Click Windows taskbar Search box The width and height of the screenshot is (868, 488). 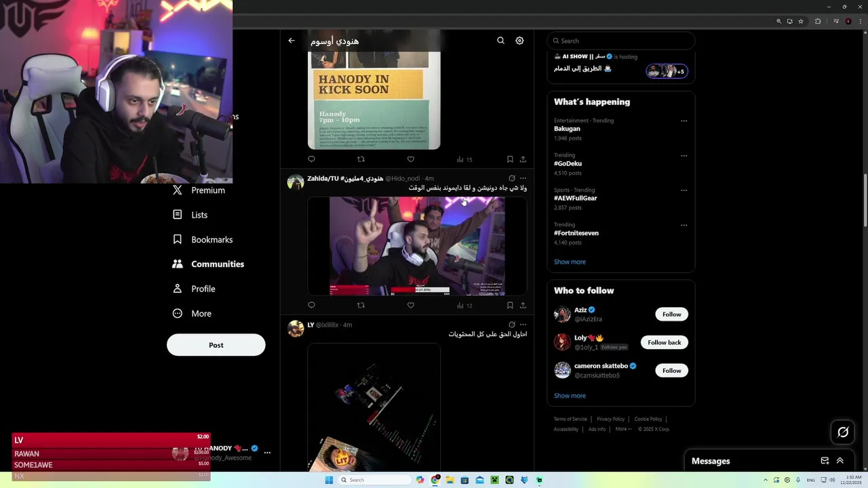374,480
